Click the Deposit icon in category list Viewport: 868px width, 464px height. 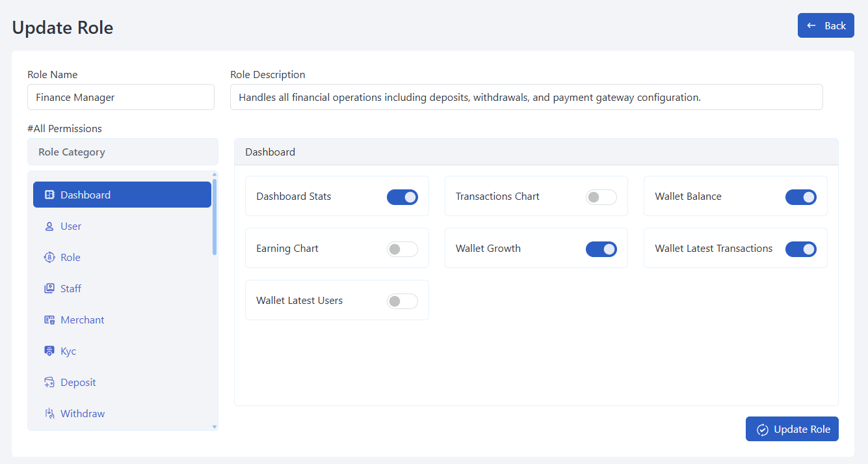[49, 383]
